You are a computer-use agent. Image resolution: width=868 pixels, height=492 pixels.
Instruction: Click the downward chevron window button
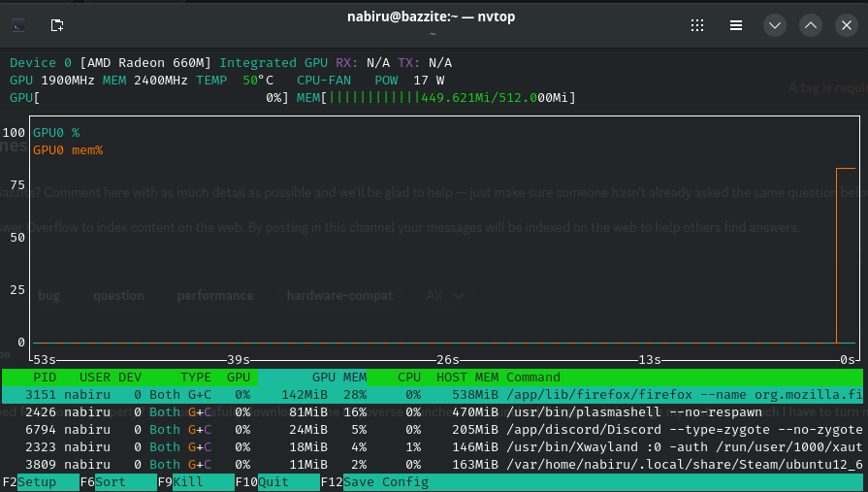pos(775,25)
